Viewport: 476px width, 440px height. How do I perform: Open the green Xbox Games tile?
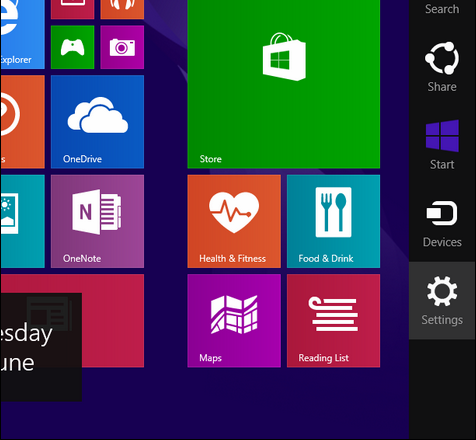[x=72, y=47]
